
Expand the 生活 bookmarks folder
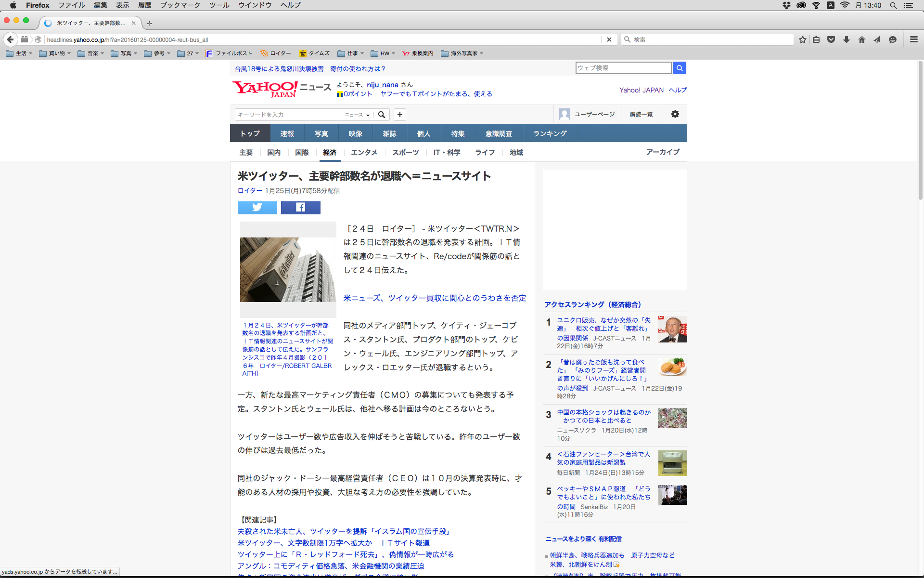(19, 53)
